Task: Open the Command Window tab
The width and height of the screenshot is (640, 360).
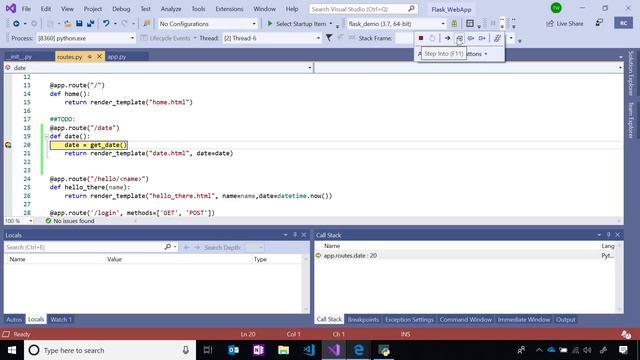Action: pos(465,320)
